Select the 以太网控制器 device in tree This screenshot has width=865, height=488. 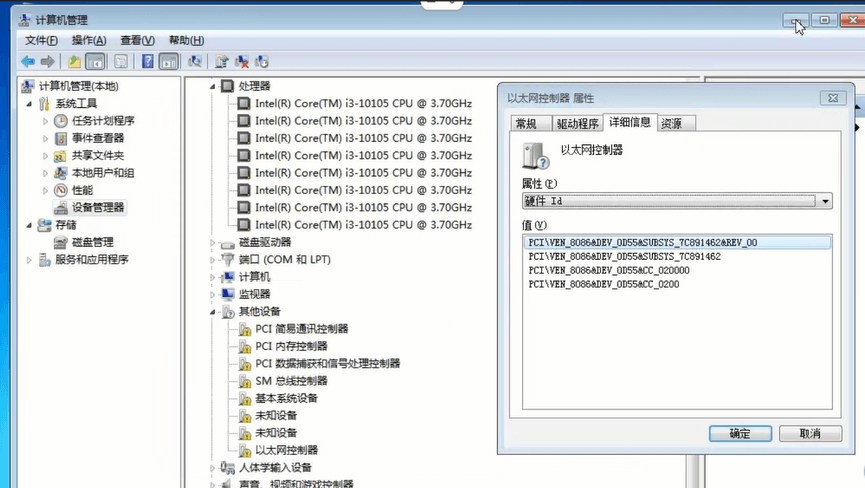tap(286, 450)
